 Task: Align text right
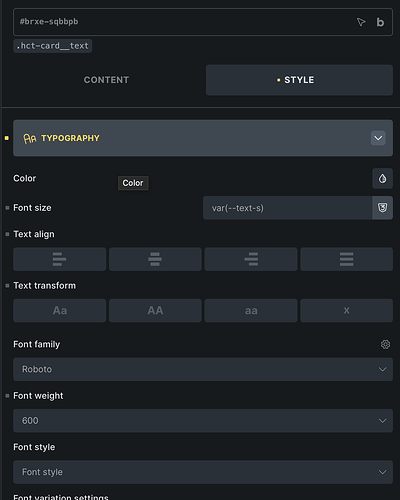[251, 259]
